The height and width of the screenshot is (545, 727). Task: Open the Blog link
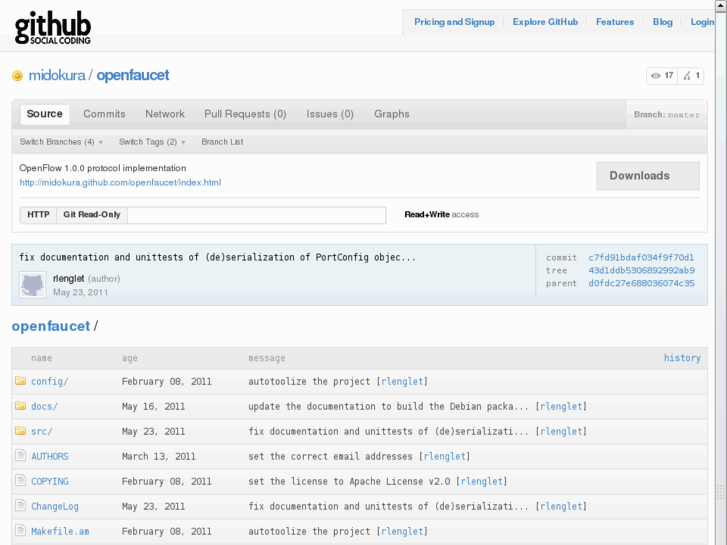point(663,22)
